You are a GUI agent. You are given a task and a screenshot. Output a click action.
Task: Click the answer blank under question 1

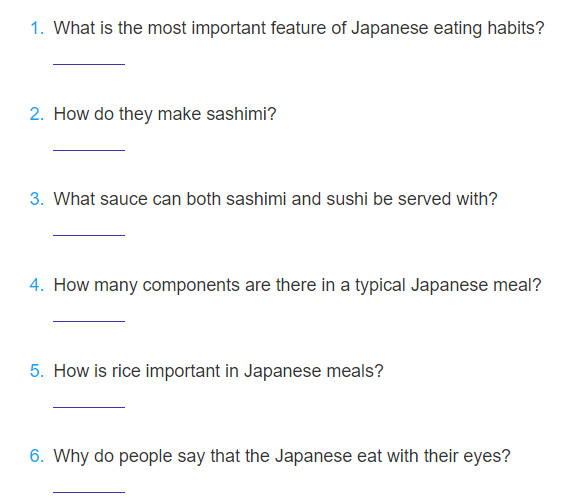coord(89,59)
